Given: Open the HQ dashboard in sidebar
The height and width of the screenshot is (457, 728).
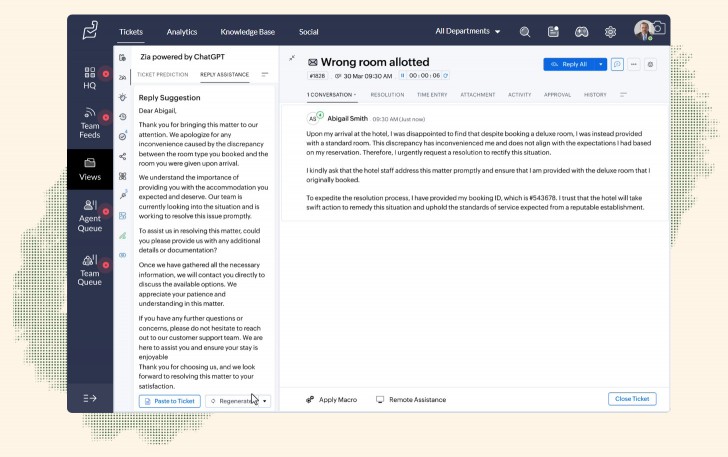Looking at the screenshot, I should pos(90,78).
